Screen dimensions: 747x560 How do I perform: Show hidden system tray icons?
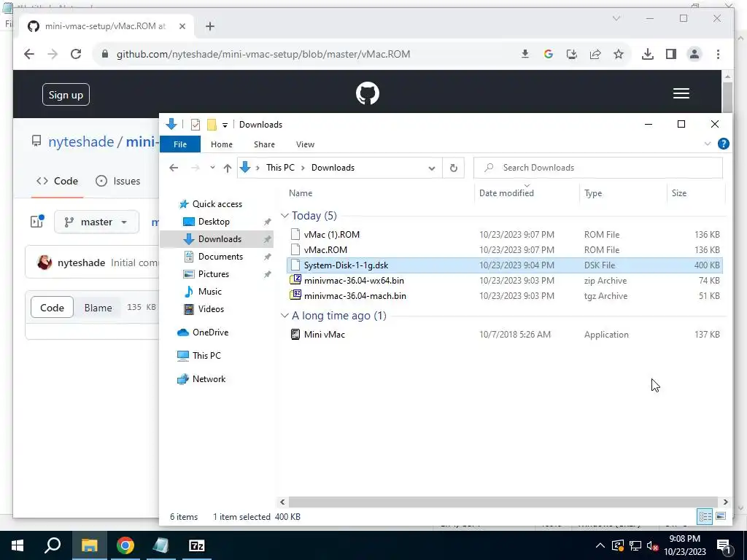click(600, 545)
